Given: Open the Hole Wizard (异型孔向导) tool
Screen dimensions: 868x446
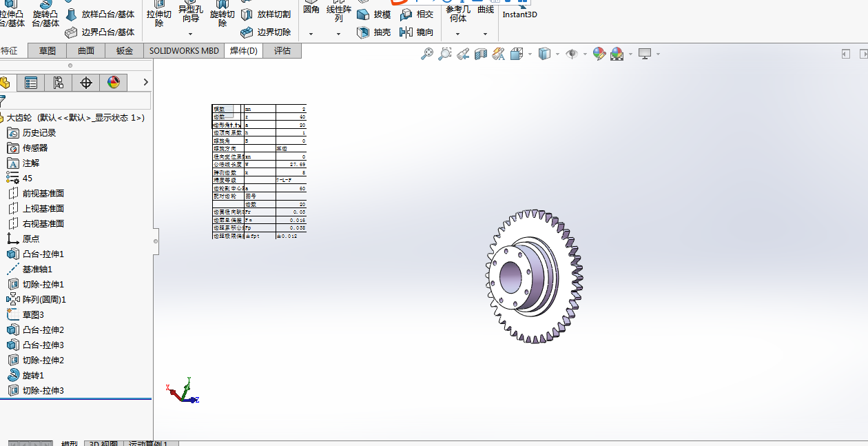Looking at the screenshot, I should [x=190, y=12].
